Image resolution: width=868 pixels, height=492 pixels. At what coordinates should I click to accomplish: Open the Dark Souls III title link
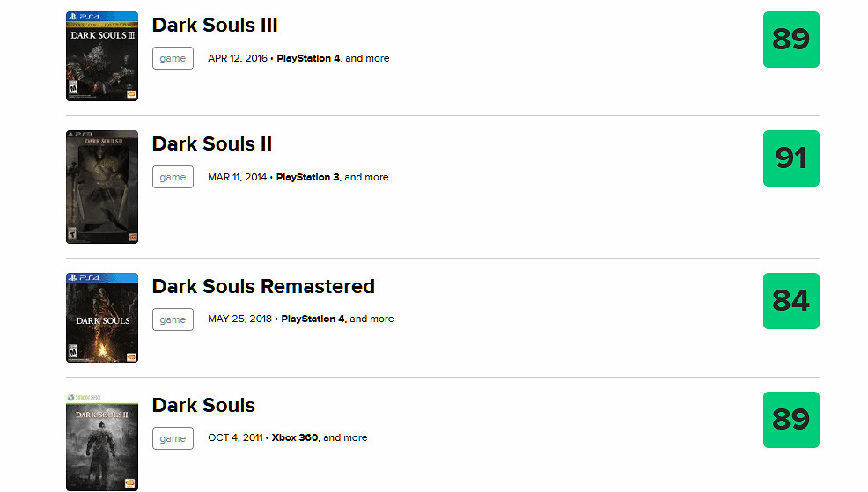click(x=215, y=25)
